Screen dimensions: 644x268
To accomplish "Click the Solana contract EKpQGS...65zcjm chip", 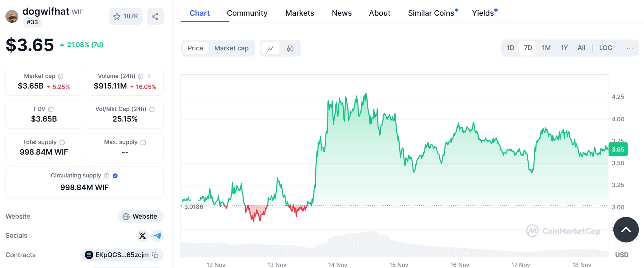I will click(122, 255).
